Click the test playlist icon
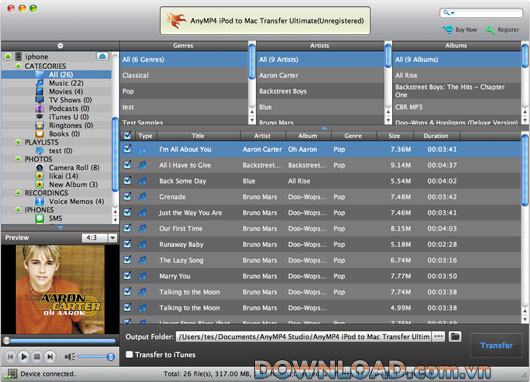The height and width of the screenshot is (382, 530). [40, 150]
